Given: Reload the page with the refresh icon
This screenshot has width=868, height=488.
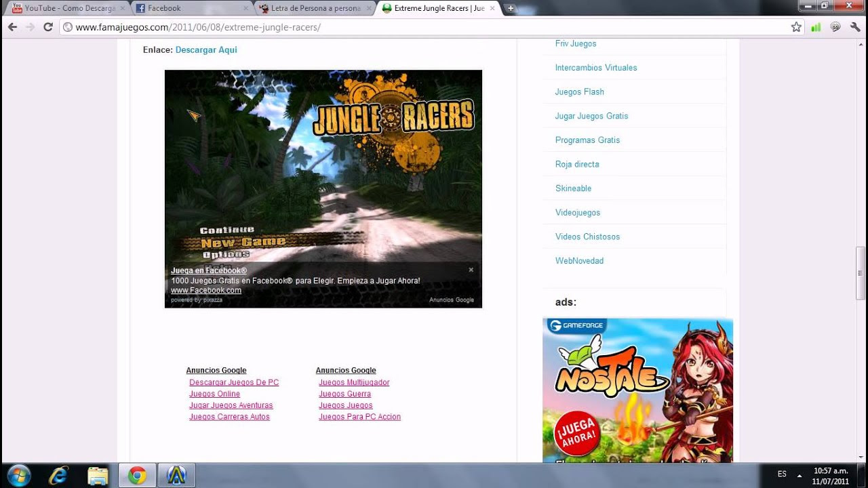Looking at the screenshot, I should pyautogui.click(x=48, y=27).
